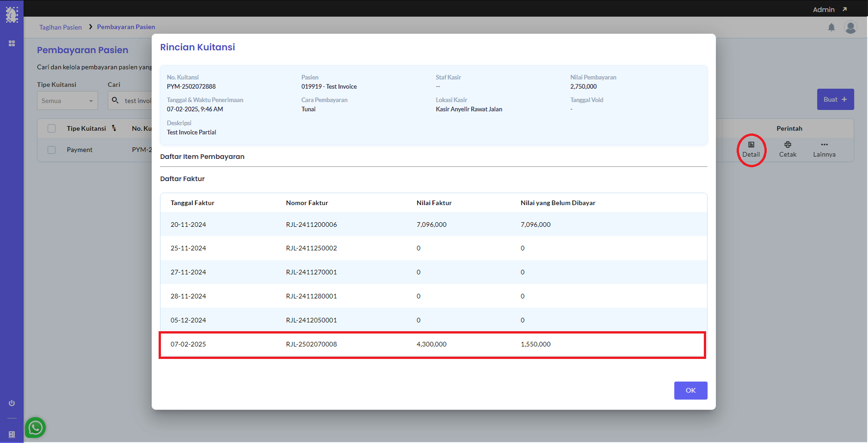868x443 pixels.
Task: Open the dashboard grid icon in sidebar
Action: point(12,43)
